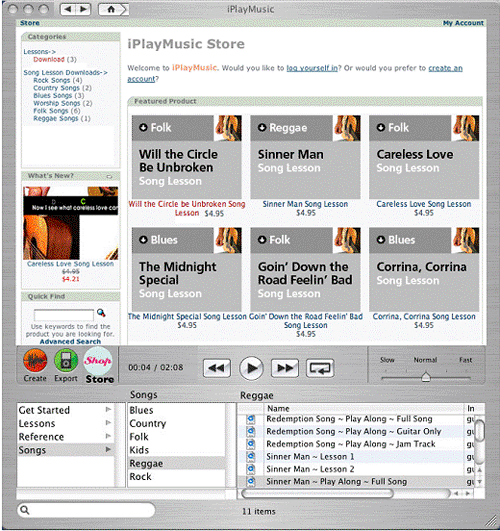Click file icon beside Redemption Song Guitar Only
The height and width of the screenshot is (531, 500).
pyautogui.click(x=251, y=431)
